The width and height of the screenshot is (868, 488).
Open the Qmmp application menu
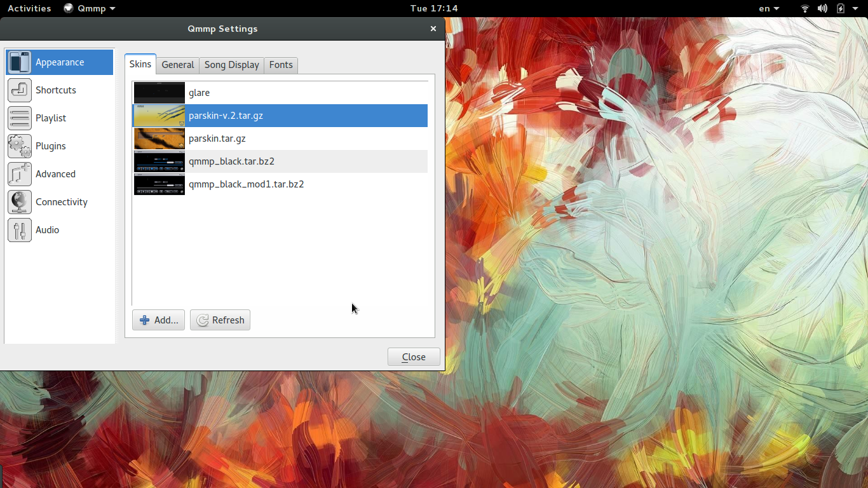coord(90,8)
